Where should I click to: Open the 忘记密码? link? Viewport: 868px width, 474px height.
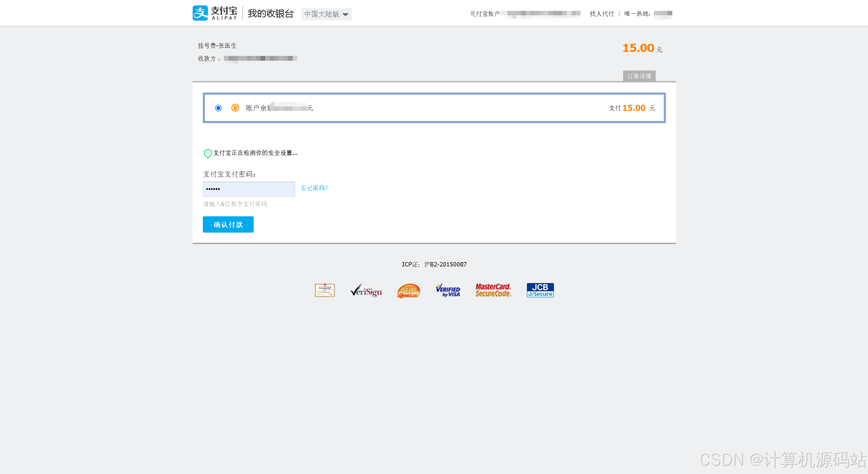314,188
